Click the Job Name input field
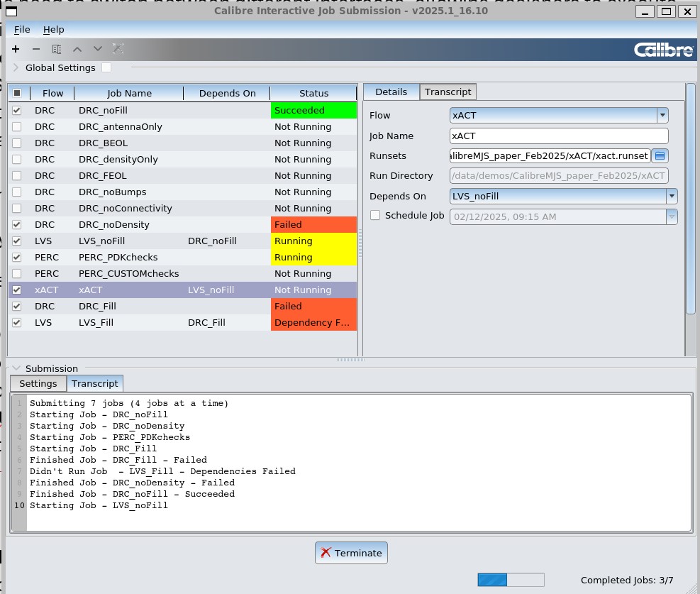This screenshot has width=700, height=594. tap(559, 136)
